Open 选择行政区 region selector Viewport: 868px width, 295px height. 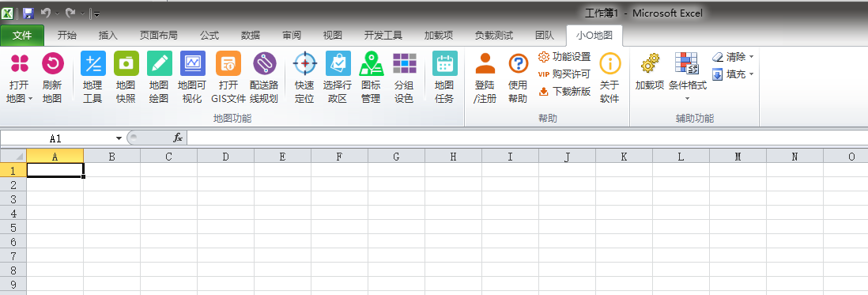click(x=338, y=78)
